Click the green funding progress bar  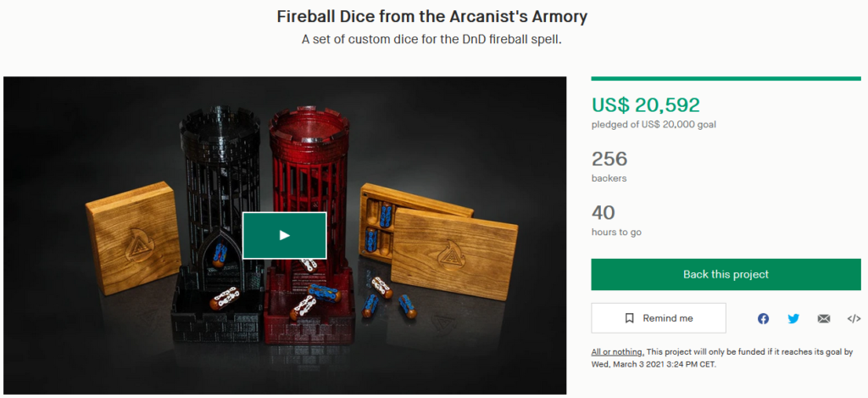(x=726, y=79)
